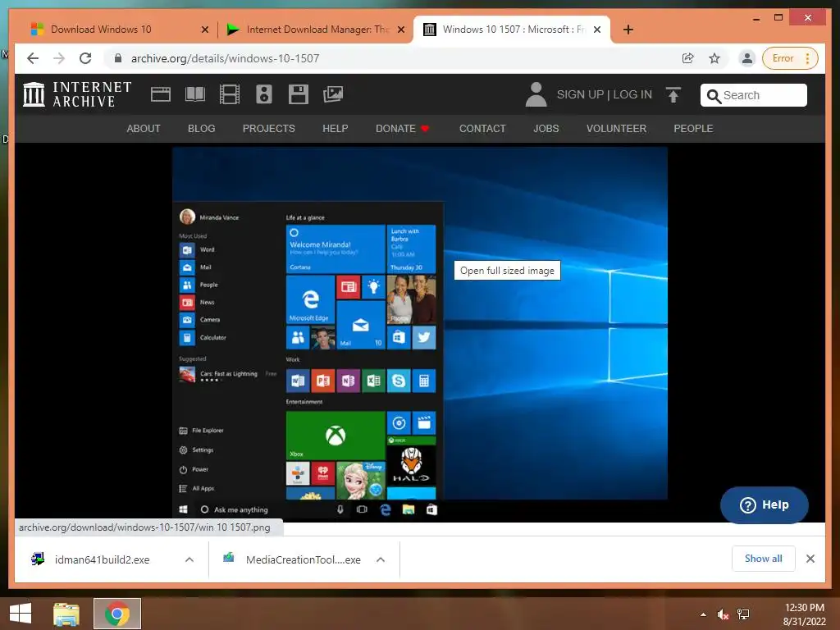Image resolution: width=840 pixels, height=630 pixels.
Task: Open the ABOUT menu item
Action: click(x=144, y=129)
